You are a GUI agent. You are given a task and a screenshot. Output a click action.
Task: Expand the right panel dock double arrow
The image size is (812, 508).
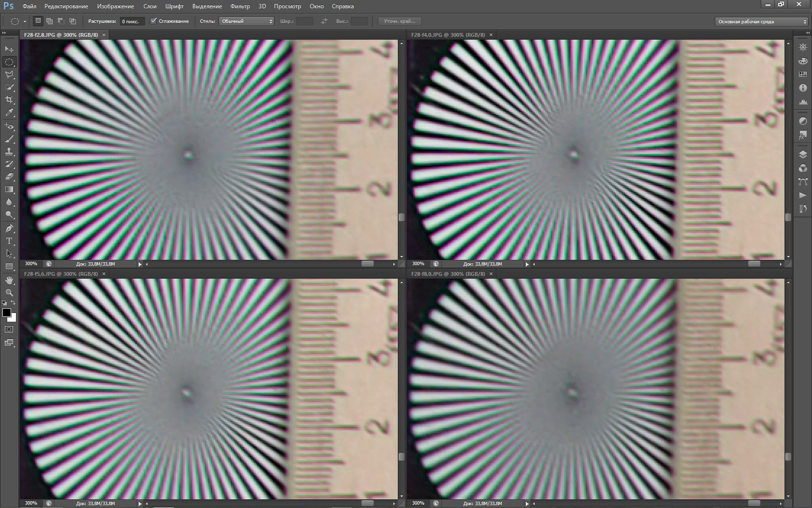click(x=808, y=32)
